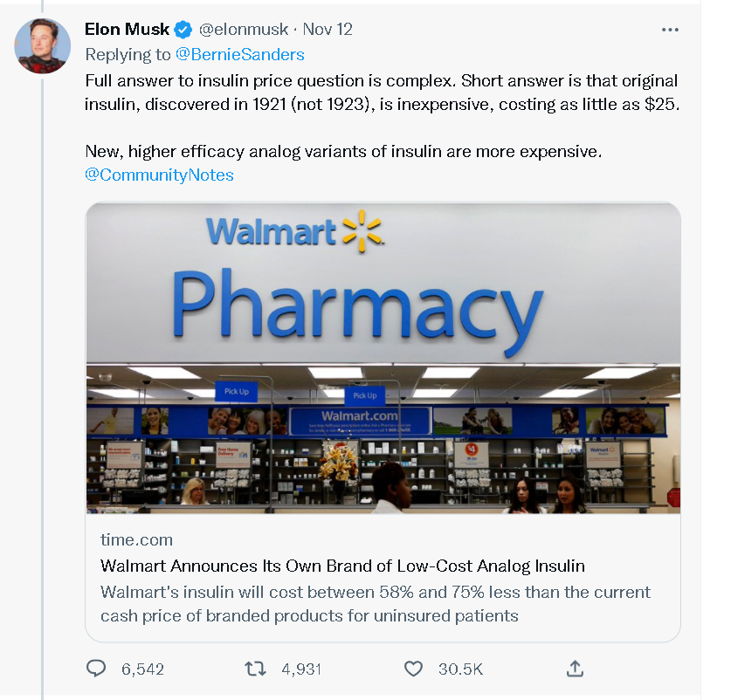
Task: Click the time.com source label
Action: click(136, 539)
